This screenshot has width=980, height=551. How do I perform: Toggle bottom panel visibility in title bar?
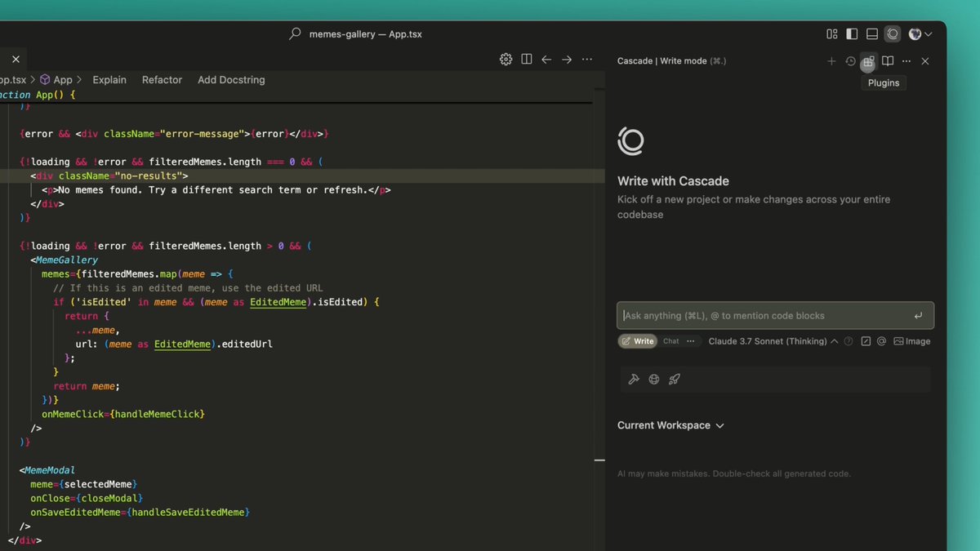click(872, 34)
